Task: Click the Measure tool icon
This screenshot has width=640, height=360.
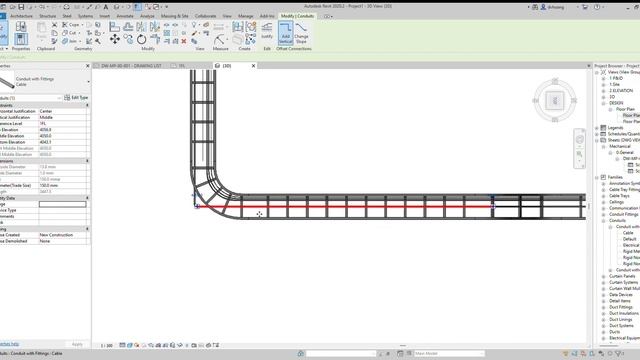Action: pyautogui.click(x=219, y=40)
